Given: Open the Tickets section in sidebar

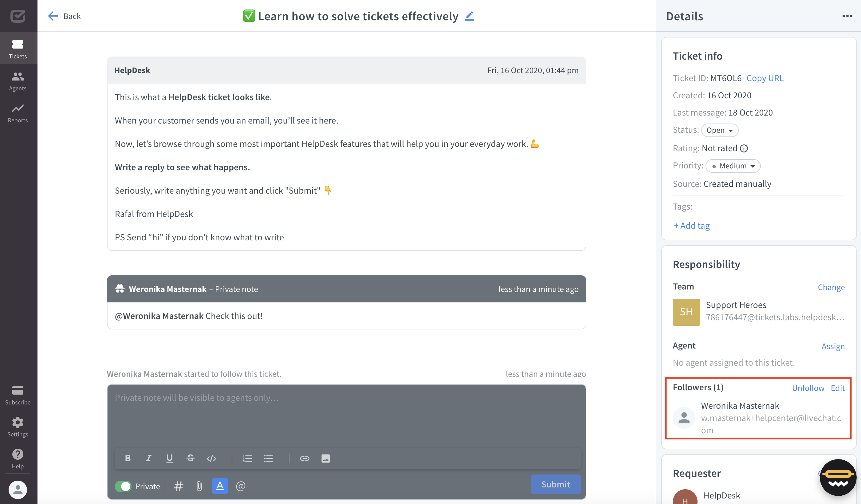Looking at the screenshot, I should coord(18,49).
